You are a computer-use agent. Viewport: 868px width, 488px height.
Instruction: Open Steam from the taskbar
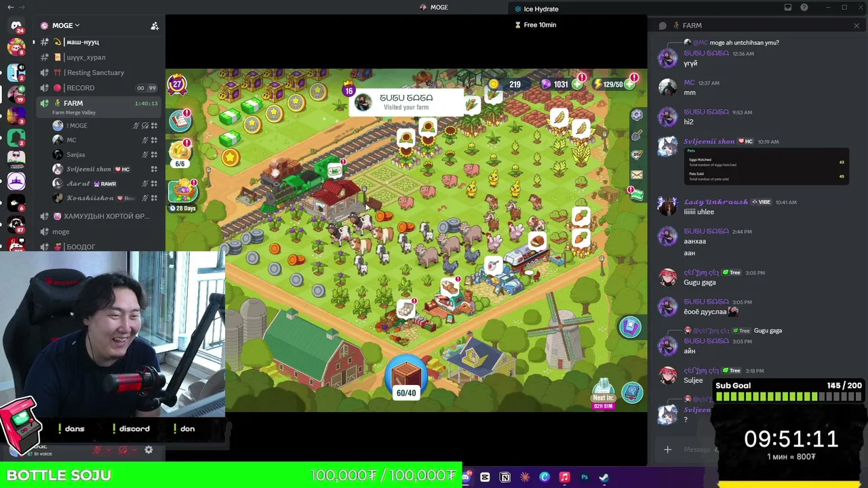(x=604, y=477)
